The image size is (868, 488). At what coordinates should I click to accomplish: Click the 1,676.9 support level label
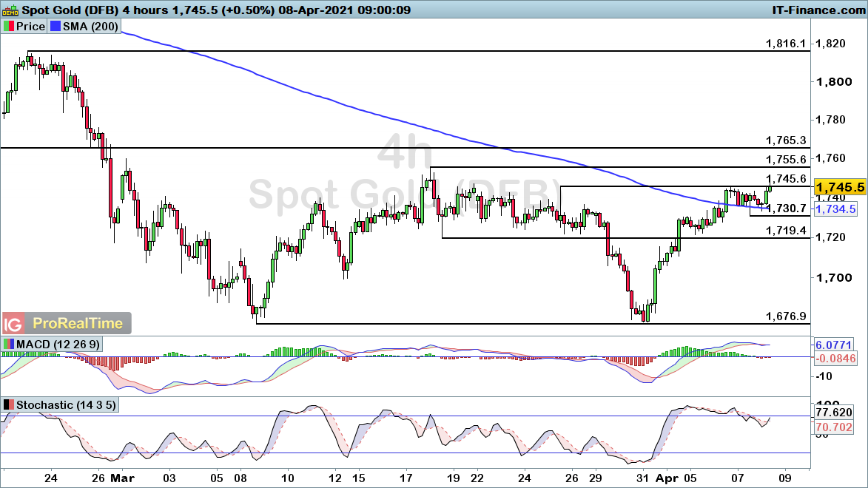pyautogui.click(x=786, y=316)
